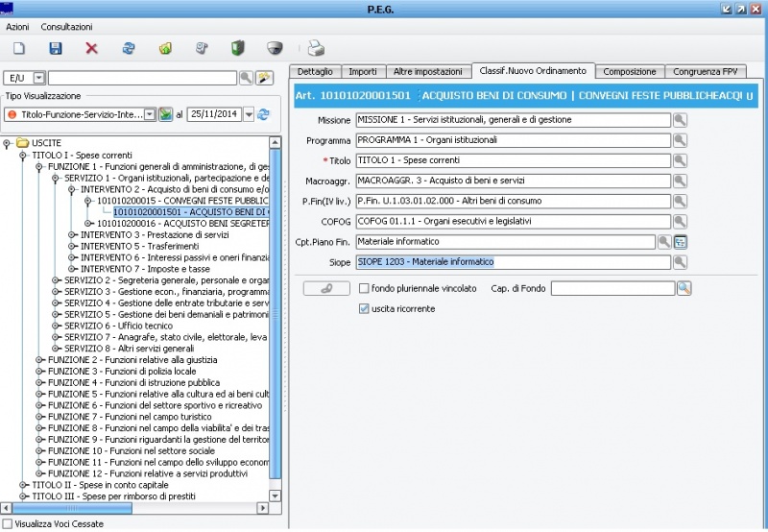Save using the floppy disk icon

[55, 48]
